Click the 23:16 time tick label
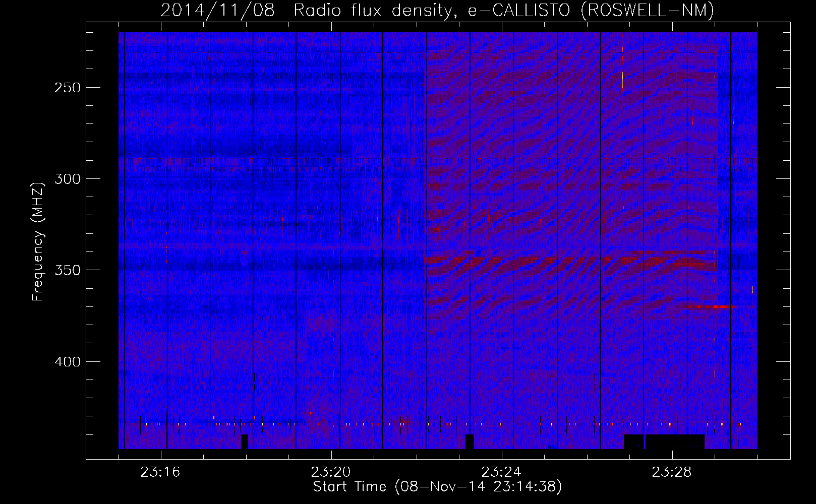 point(160,472)
